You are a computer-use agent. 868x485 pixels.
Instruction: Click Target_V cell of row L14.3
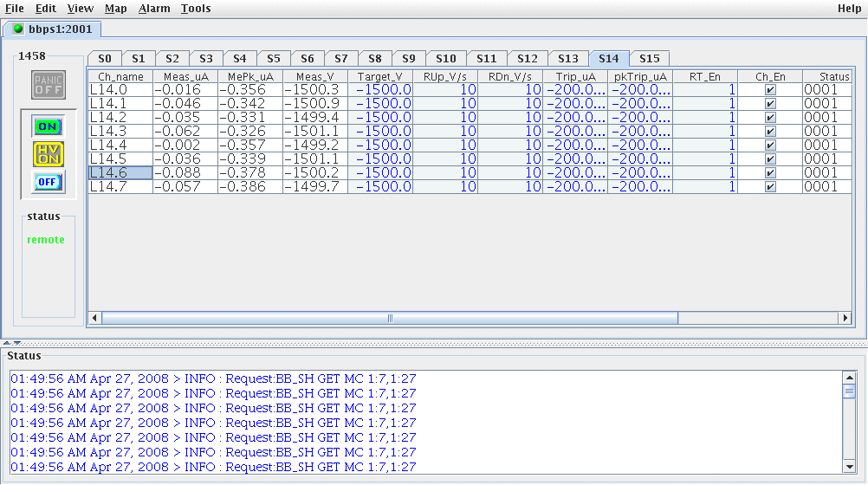pyautogui.click(x=380, y=132)
